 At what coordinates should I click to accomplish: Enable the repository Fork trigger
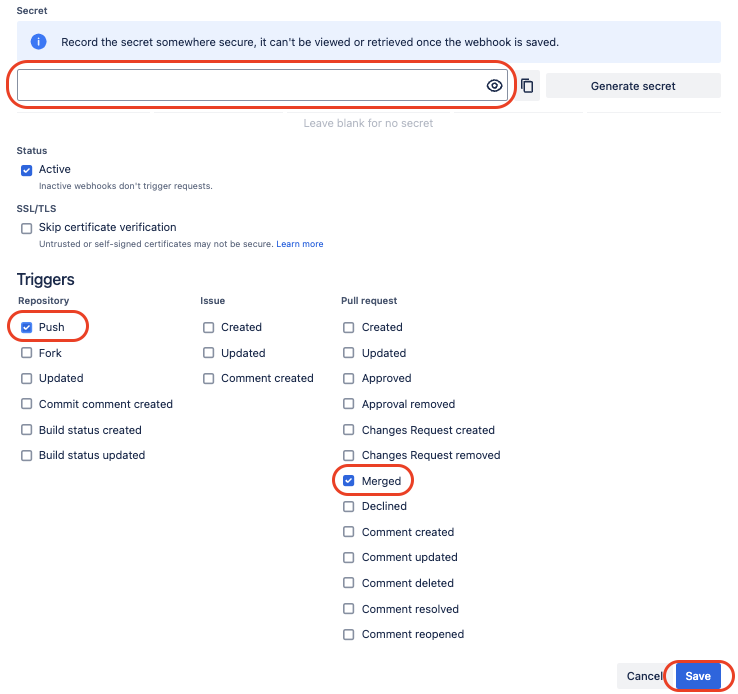click(27, 353)
